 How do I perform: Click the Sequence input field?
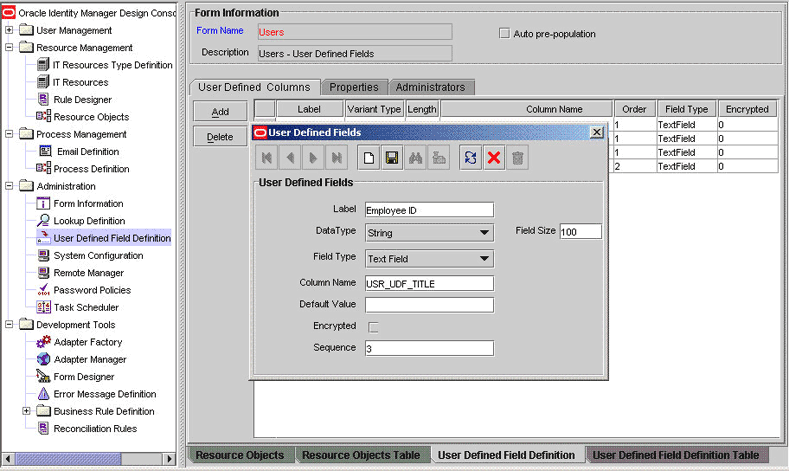point(429,348)
